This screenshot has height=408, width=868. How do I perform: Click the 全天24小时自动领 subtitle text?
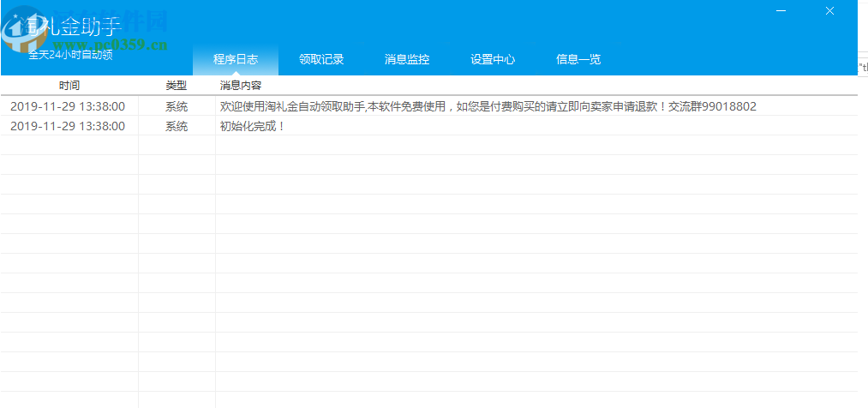click(70, 55)
